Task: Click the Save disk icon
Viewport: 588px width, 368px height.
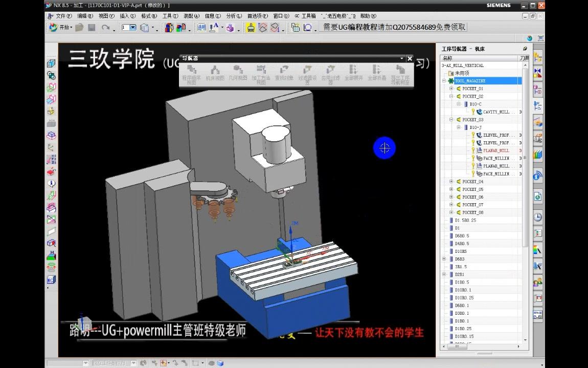Action: coord(92,28)
